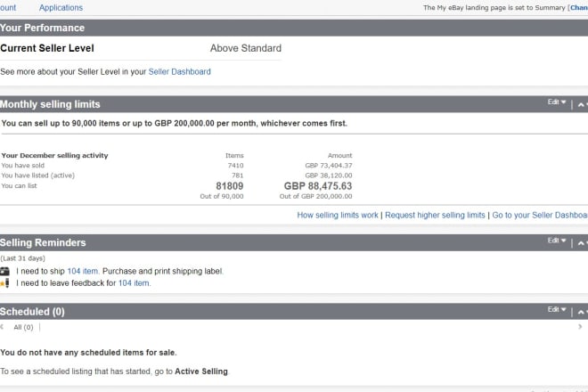Screen dimensions: 588x392
Task: Collapse the Selling Reminders section
Action: [x=581, y=243]
